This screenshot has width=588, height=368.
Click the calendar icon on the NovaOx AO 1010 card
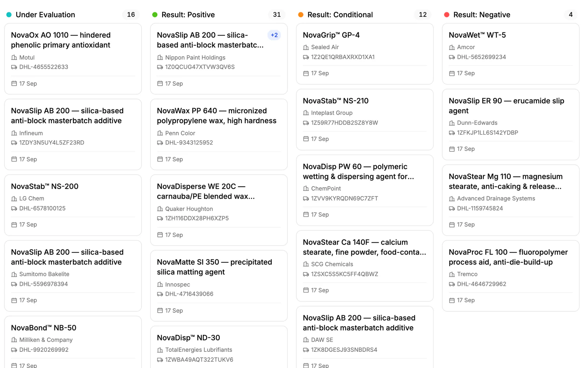[14, 84]
